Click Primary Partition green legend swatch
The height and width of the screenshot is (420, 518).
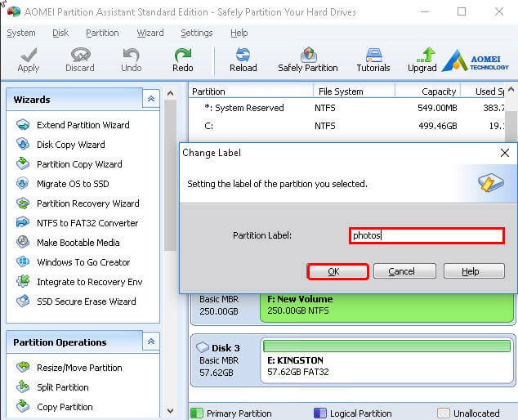197,413
